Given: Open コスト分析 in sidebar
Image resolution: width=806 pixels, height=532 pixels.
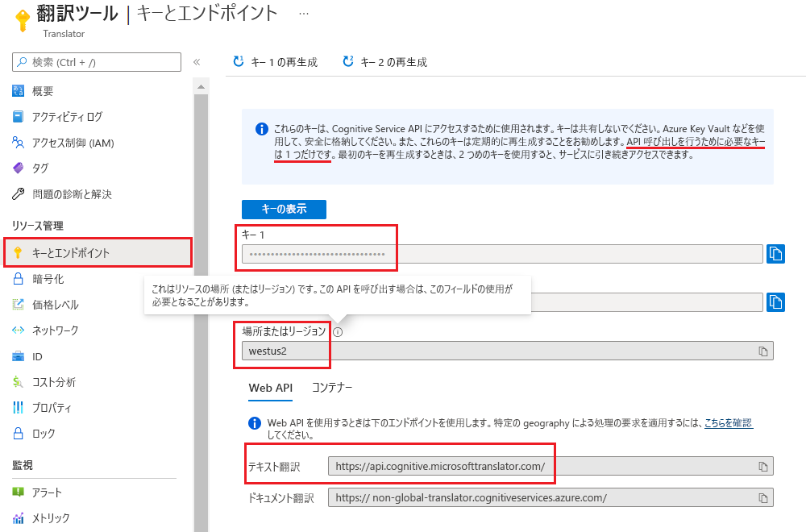Looking at the screenshot, I should (54, 382).
